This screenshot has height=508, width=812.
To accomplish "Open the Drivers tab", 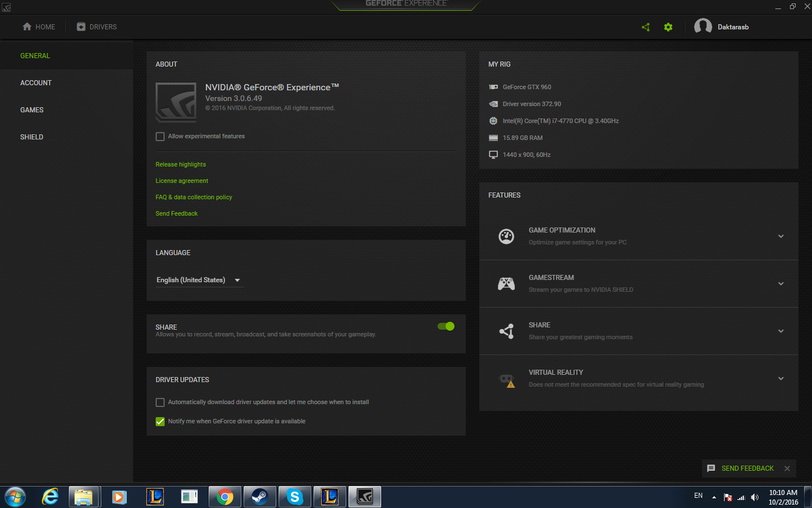I will 97,27.
